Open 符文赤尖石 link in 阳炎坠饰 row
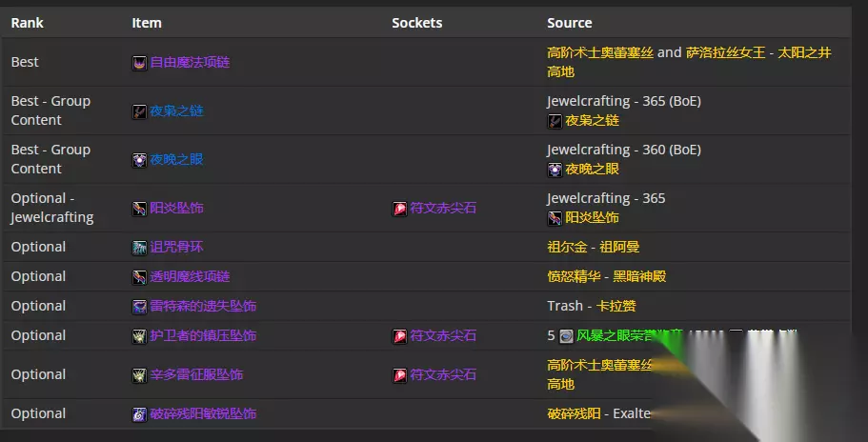Image resolution: width=868 pixels, height=442 pixels. [443, 208]
